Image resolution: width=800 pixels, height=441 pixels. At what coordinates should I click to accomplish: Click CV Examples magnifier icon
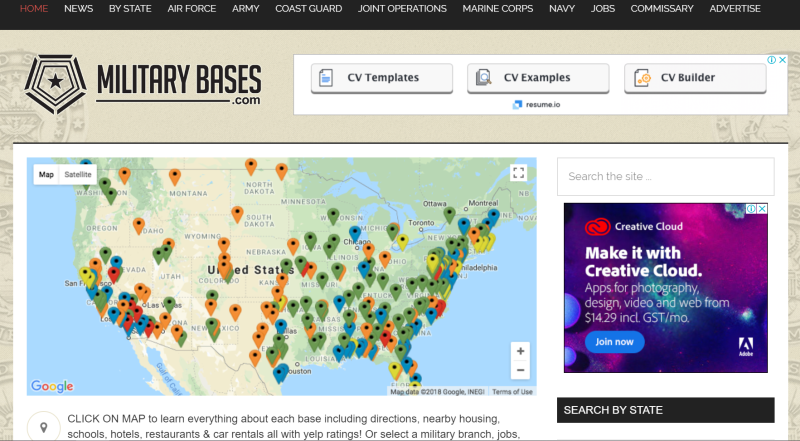coord(483,78)
